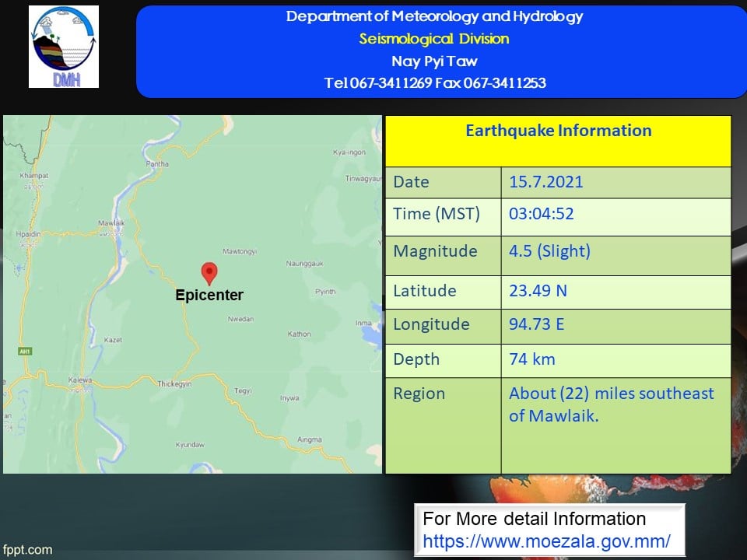Image resolution: width=747 pixels, height=560 pixels.
Task: Click the Naunggauk label on map
Action: coord(304,264)
